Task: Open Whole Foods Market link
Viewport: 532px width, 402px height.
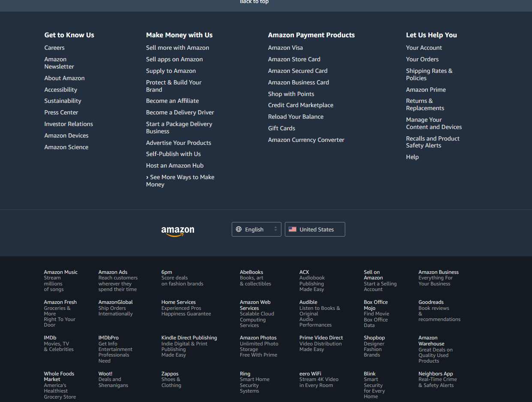Action: tap(60, 385)
